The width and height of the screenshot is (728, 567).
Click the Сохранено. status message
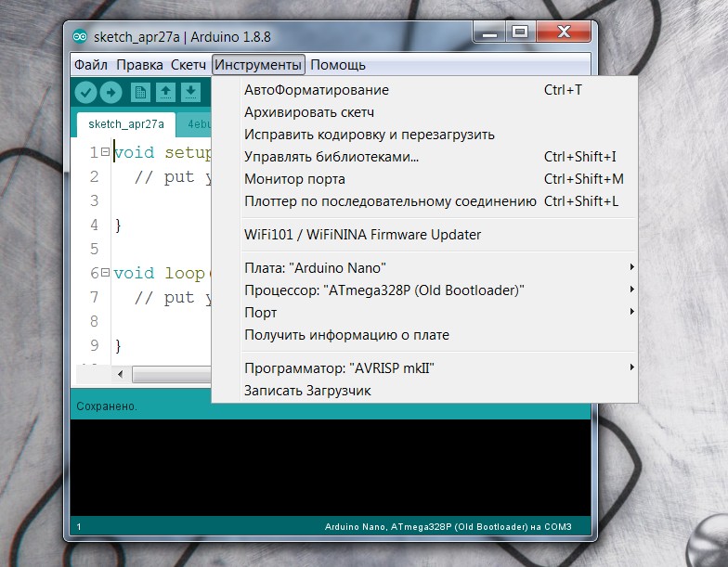click(107, 406)
